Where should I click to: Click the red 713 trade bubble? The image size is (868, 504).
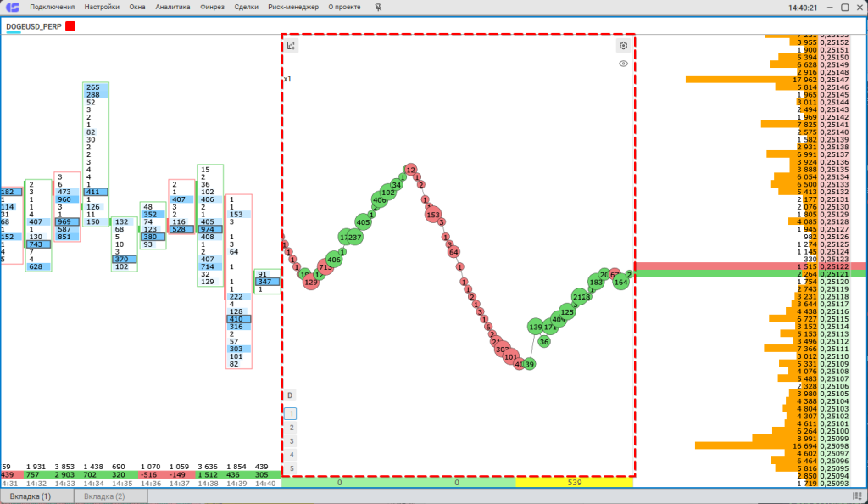(x=326, y=267)
